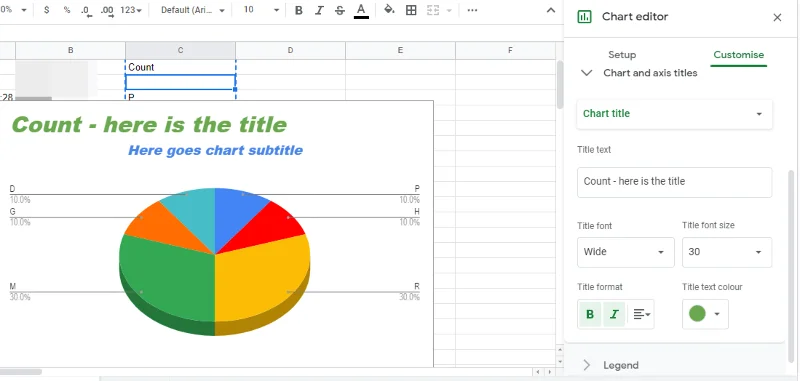The height and width of the screenshot is (381, 800).
Task: Click the M 30.0% slice label
Action: 19,291
